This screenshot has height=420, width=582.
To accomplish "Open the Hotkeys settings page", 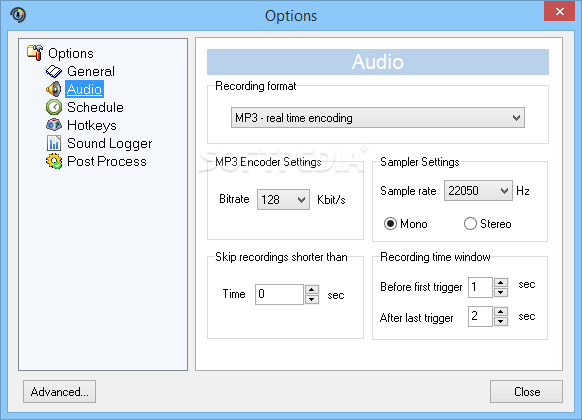I will tap(92, 125).
